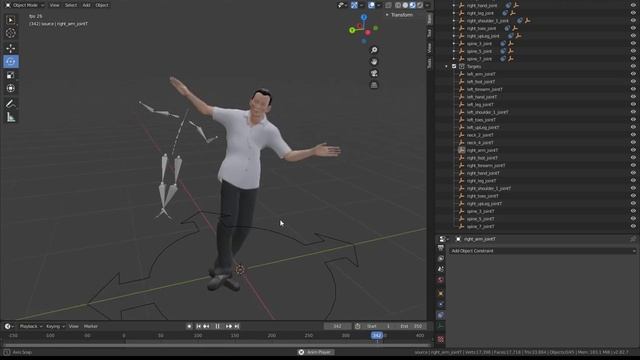Image resolution: width=640 pixels, height=360 pixels.
Task: Select the Scale tool
Action: [11, 75]
